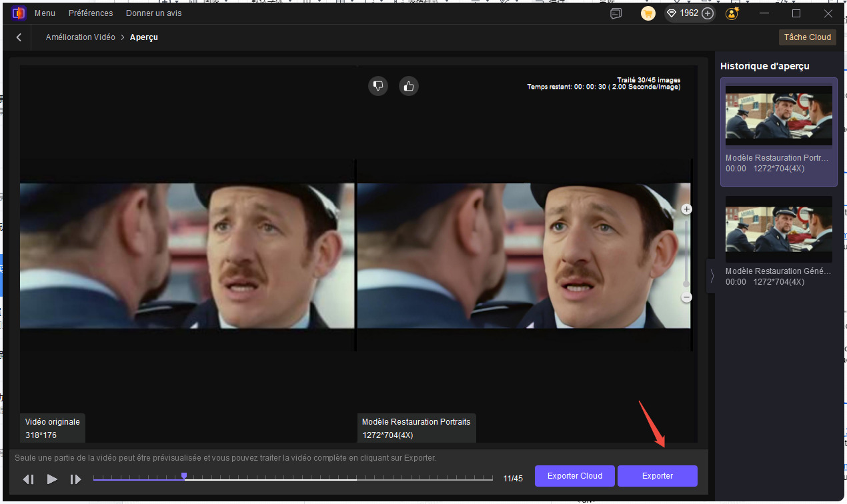Screen dimensions: 847x504
Task: Open the hamburger menu dropdown
Action: point(45,13)
